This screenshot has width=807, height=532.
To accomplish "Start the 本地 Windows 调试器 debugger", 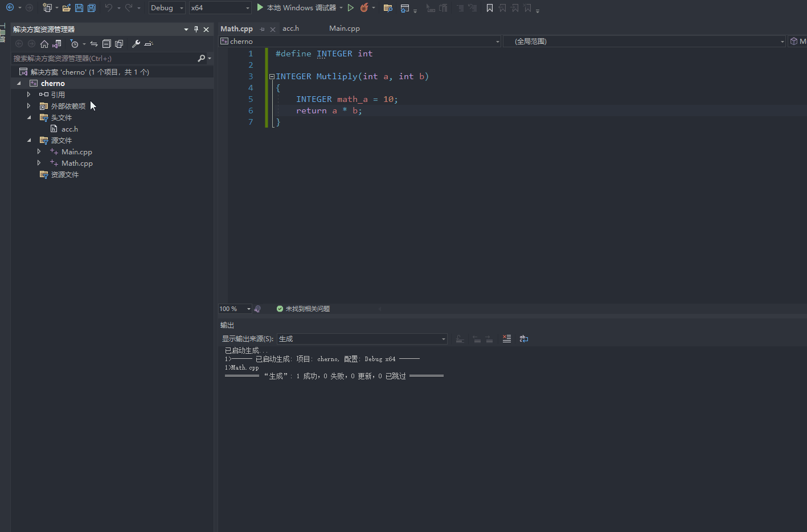I will [296, 8].
